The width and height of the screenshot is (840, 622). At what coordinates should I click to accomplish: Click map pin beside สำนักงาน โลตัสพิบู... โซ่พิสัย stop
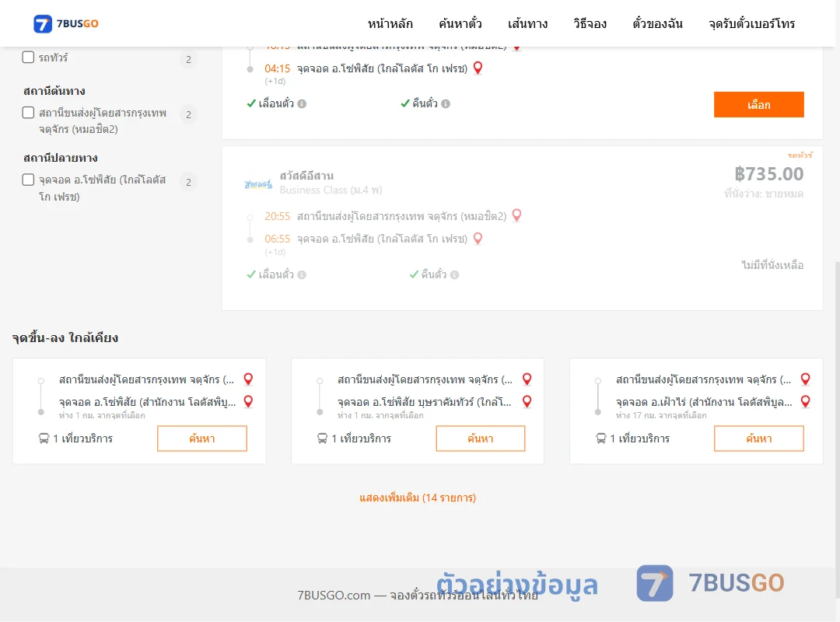click(248, 402)
